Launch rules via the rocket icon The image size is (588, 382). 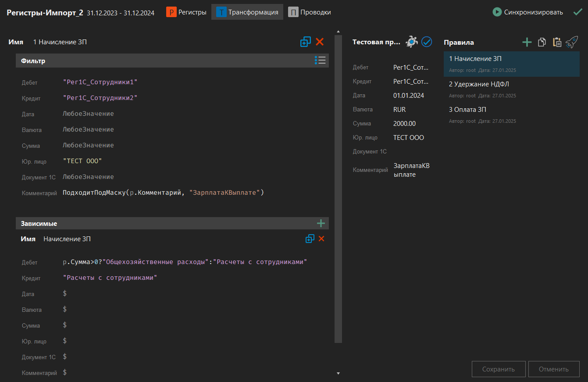571,42
